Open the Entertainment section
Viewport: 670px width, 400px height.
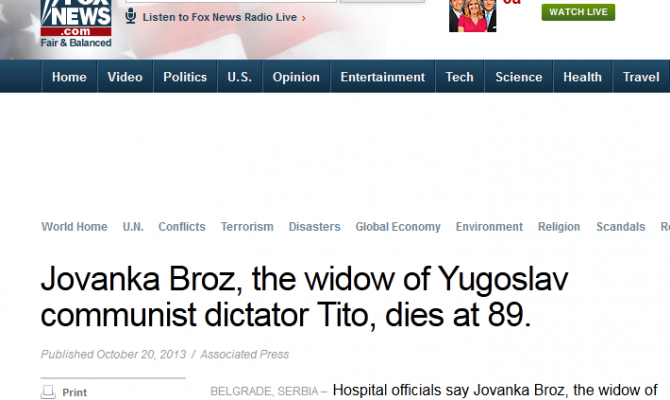click(383, 77)
